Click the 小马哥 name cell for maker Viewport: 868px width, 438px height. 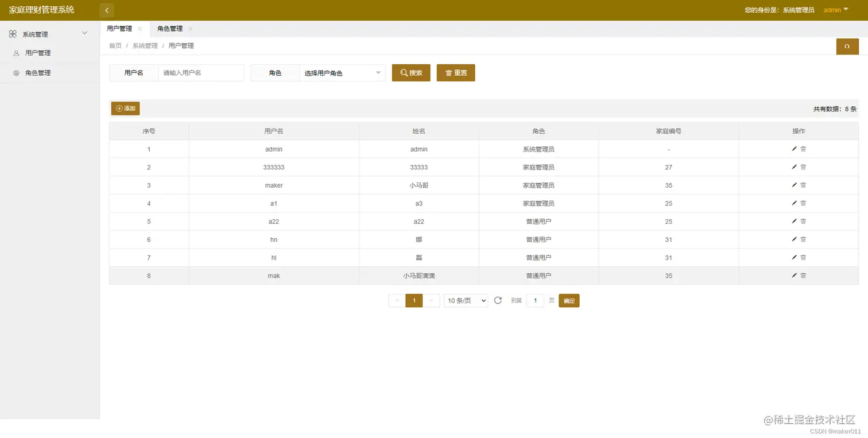tap(419, 185)
